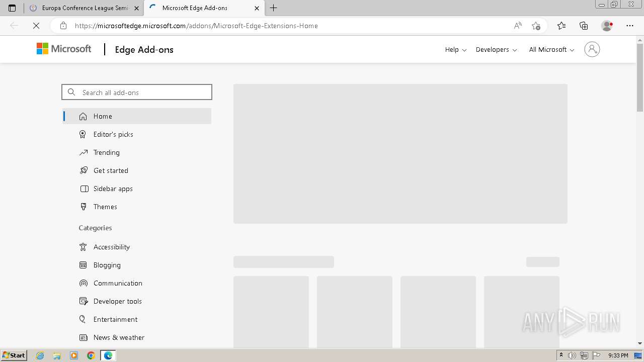Expand the All Microsoft dropdown
Image resolution: width=644 pixels, height=362 pixels.
(x=551, y=49)
